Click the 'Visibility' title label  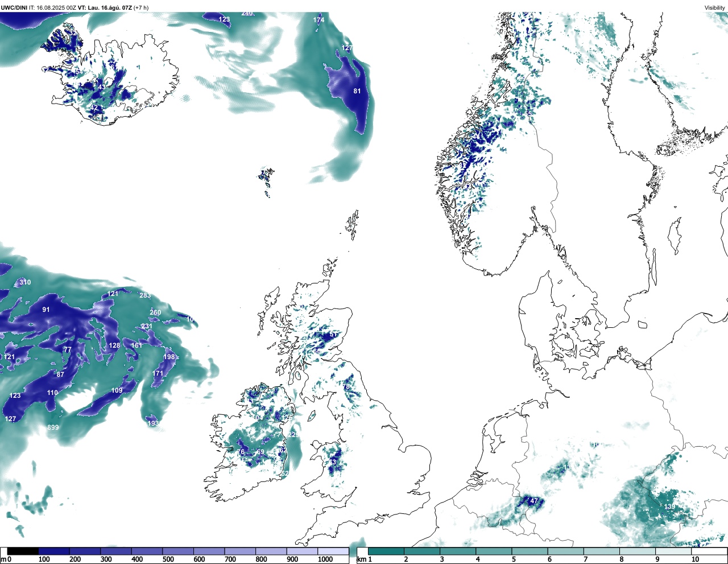point(715,7)
